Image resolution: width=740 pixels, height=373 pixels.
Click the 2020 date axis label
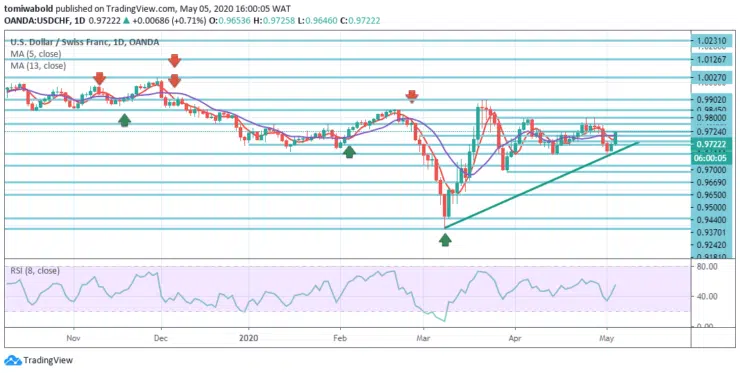(249, 338)
